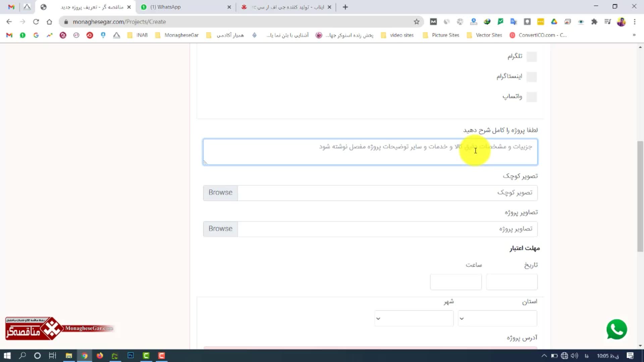Show more bookmarks with the overflow chevron
The image size is (644, 362).
(x=634, y=35)
